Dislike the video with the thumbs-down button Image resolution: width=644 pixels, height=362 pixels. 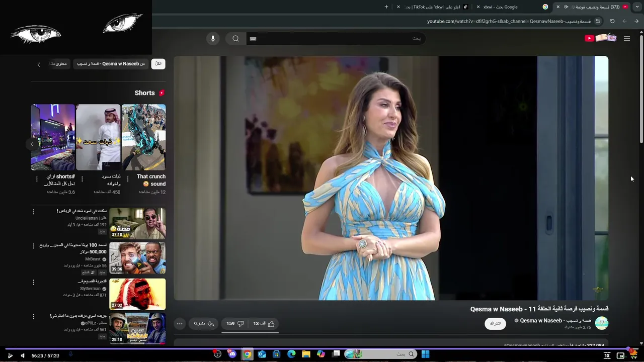(x=235, y=324)
